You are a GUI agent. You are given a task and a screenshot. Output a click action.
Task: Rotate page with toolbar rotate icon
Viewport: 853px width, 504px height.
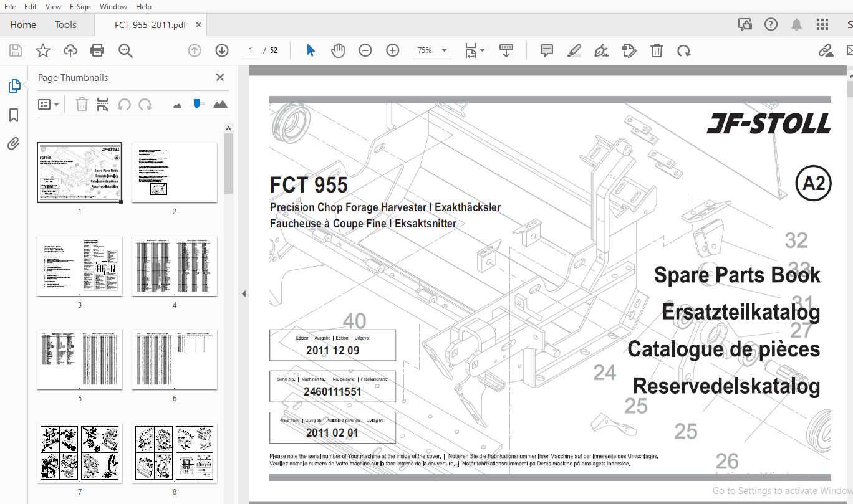pyautogui.click(x=684, y=50)
